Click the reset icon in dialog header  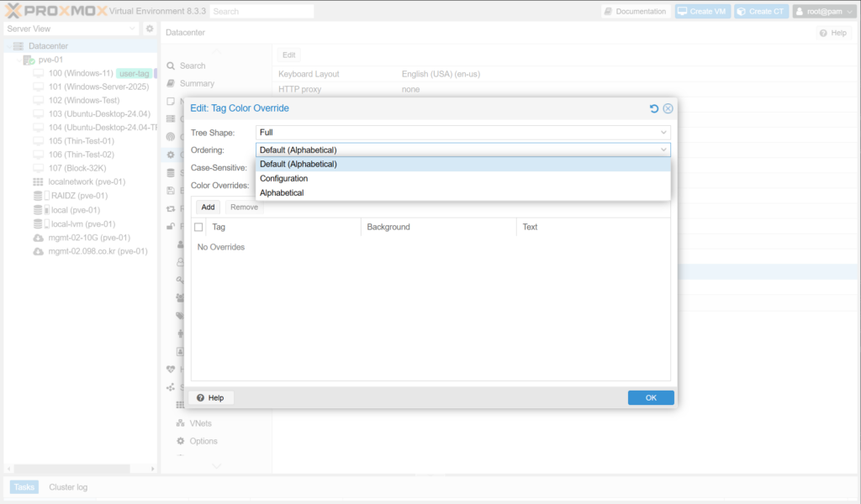[654, 108]
